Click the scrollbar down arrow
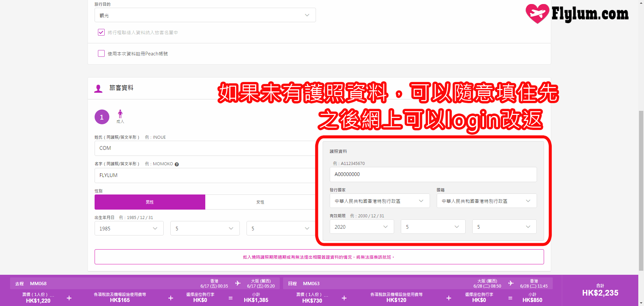This screenshot has width=644, height=306. tap(641, 303)
